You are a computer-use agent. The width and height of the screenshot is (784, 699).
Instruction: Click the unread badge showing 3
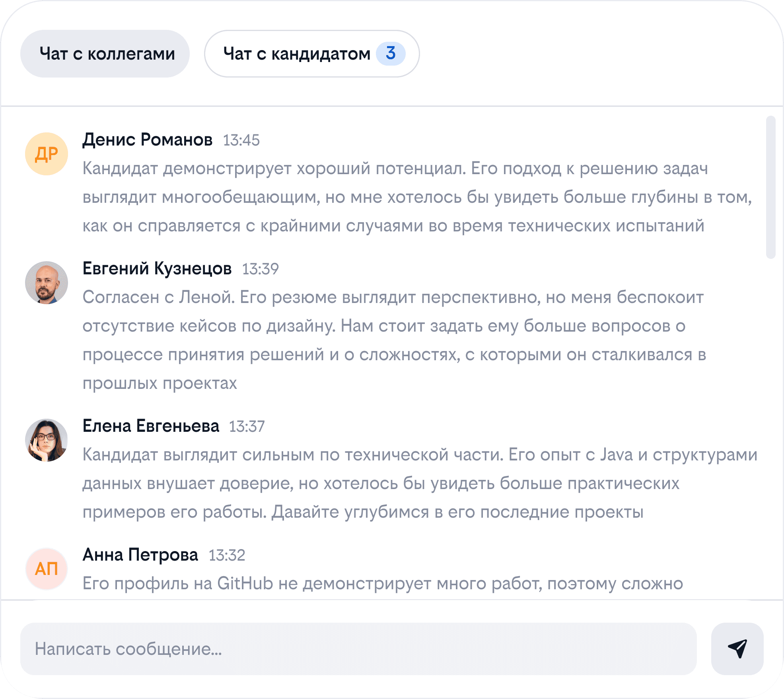[x=391, y=53]
